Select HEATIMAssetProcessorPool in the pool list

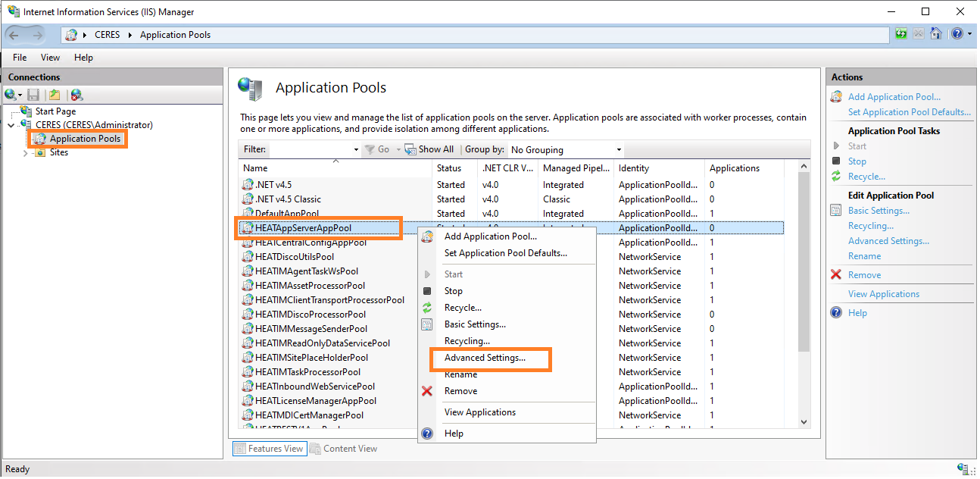click(311, 285)
